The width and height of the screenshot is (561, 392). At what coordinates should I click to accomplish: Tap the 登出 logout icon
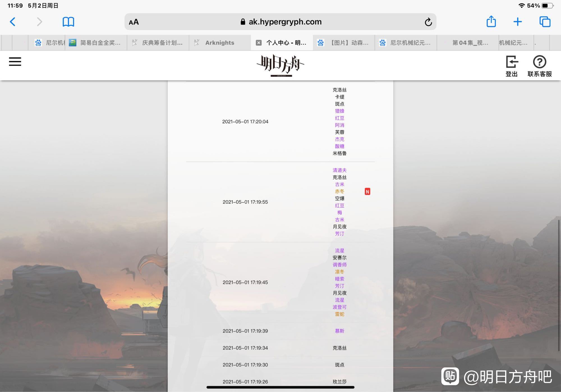coord(512,66)
